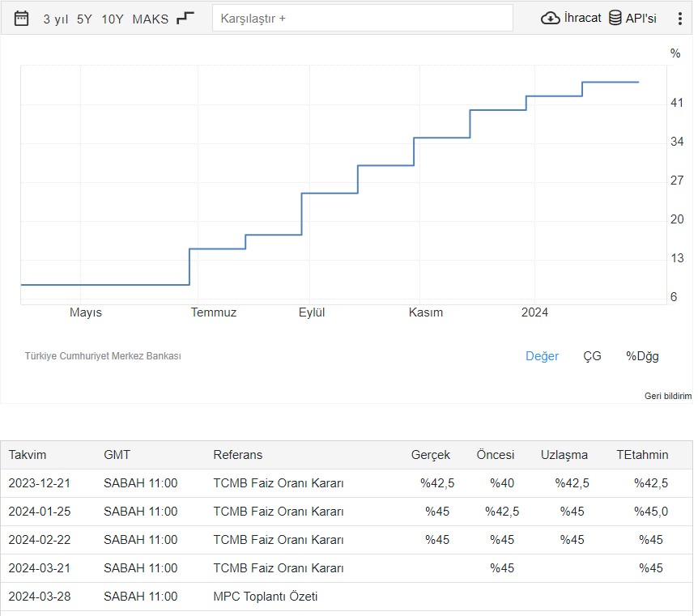
Task: Click the Karşılaştır compare input field
Action: pyautogui.click(x=362, y=18)
